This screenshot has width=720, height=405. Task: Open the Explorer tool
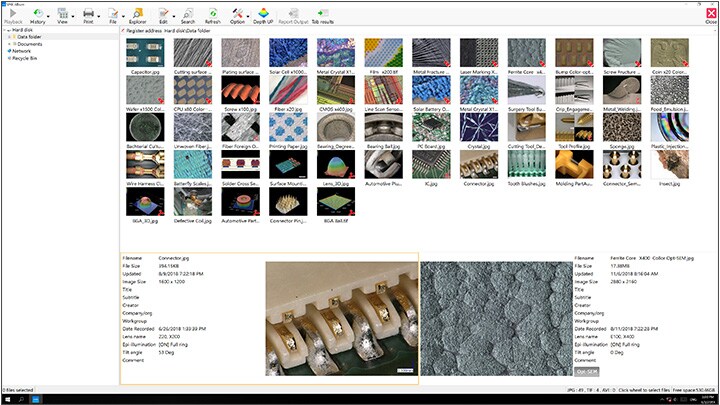point(136,13)
